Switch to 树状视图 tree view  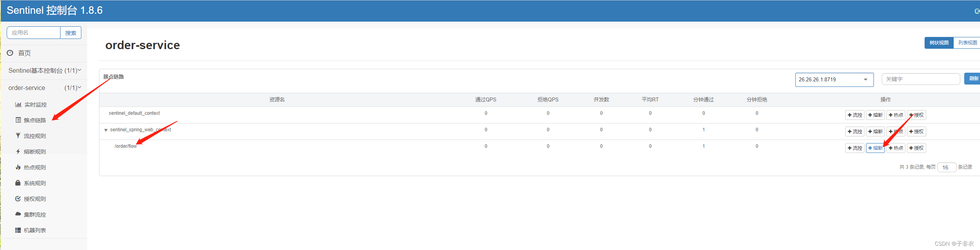coord(939,43)
